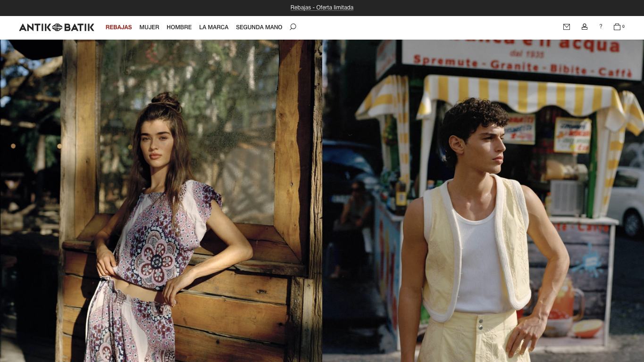Follow the Rebajas - Oferta limitada banner link
The width and height of the screenshot is (644, 362).
[322, 8]
